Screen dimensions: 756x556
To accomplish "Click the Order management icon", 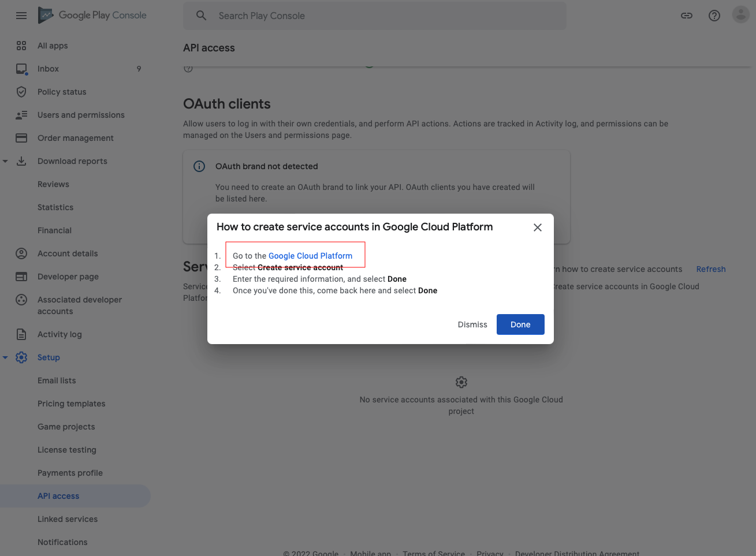I will pos(21,138).
